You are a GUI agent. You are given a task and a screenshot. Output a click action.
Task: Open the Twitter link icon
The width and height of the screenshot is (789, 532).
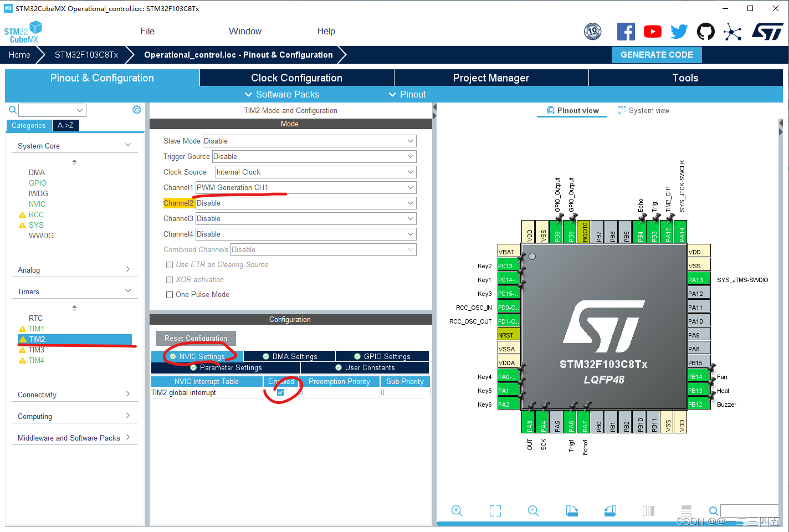coord(679,32)
